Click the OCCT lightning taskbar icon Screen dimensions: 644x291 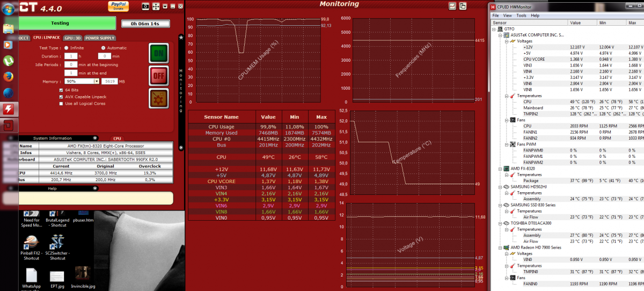(x=8, y=110)
